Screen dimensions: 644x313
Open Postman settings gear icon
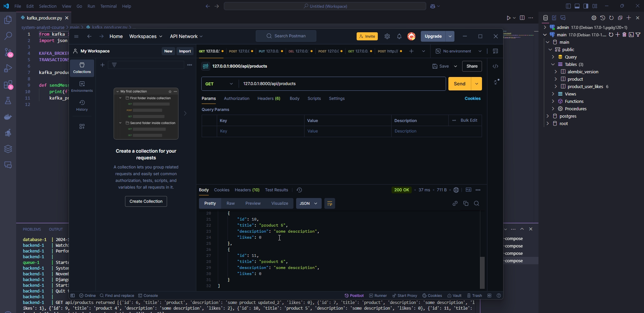click(387, 36)
